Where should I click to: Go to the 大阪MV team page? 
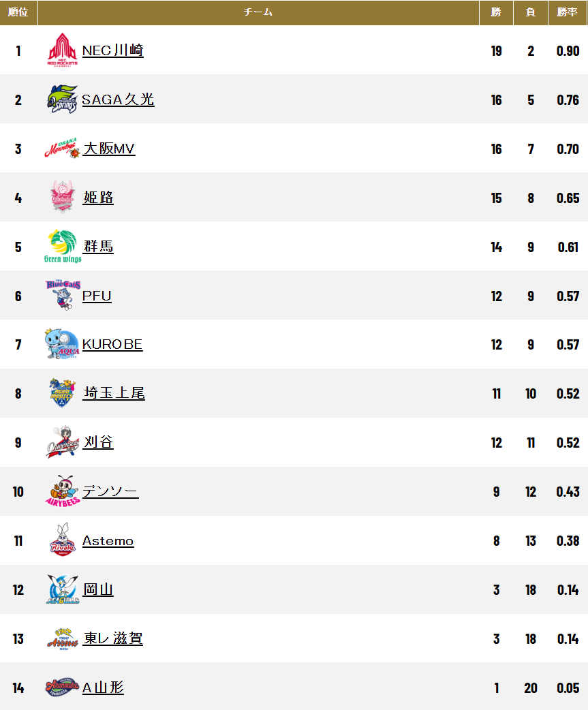(x=109, y=149)
